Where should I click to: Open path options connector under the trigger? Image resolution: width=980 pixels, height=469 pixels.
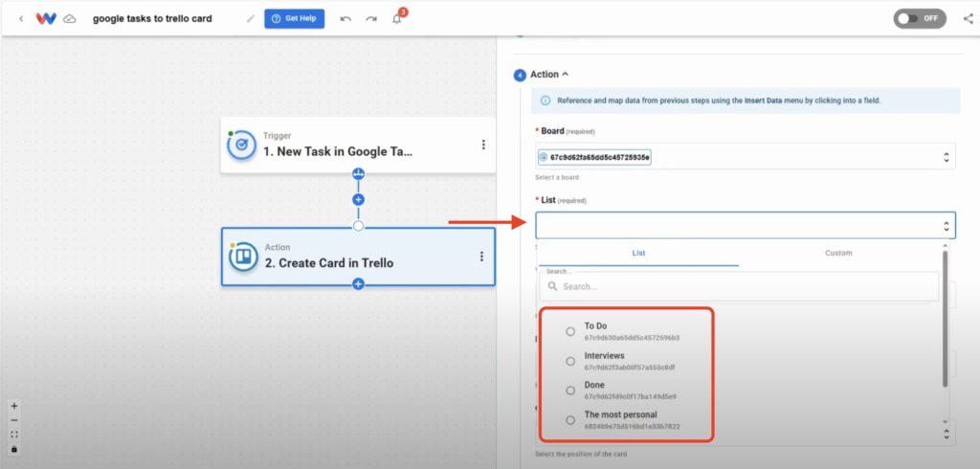[x=358, y=173]
